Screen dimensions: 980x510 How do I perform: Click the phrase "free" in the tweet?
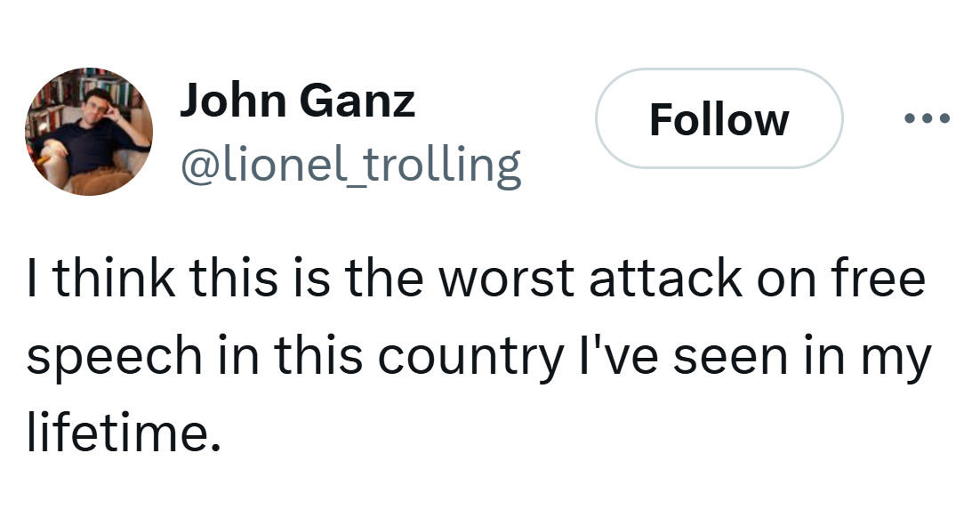(x=881, y=279)
